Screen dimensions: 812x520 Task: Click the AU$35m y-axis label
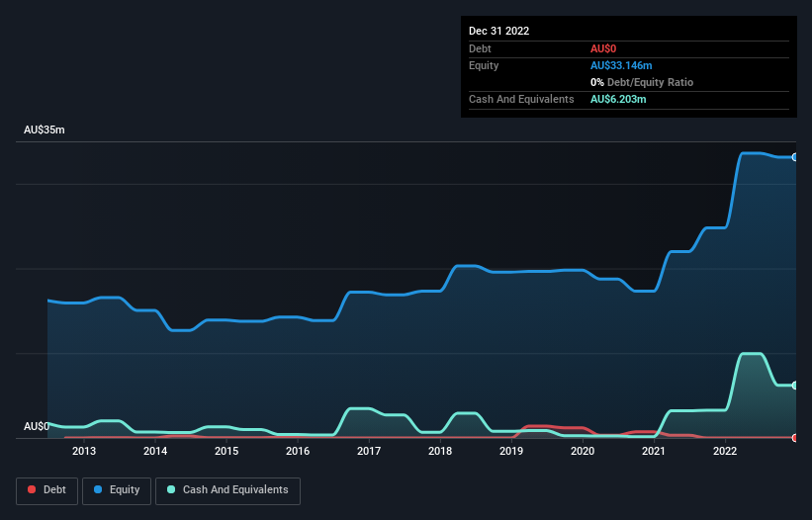click(45, 130)
